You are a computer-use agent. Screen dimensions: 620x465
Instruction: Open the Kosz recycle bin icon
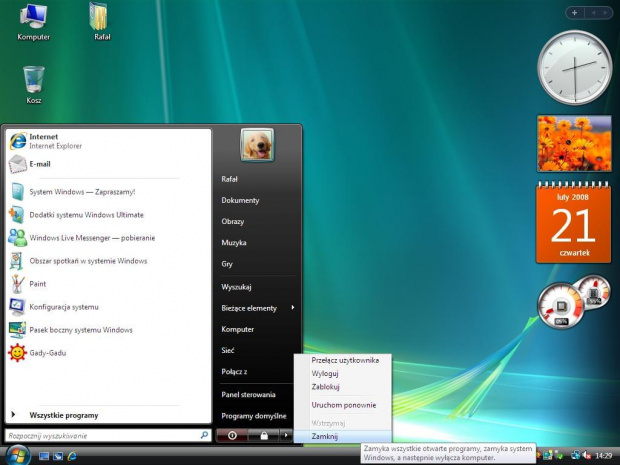pos(34,85)
